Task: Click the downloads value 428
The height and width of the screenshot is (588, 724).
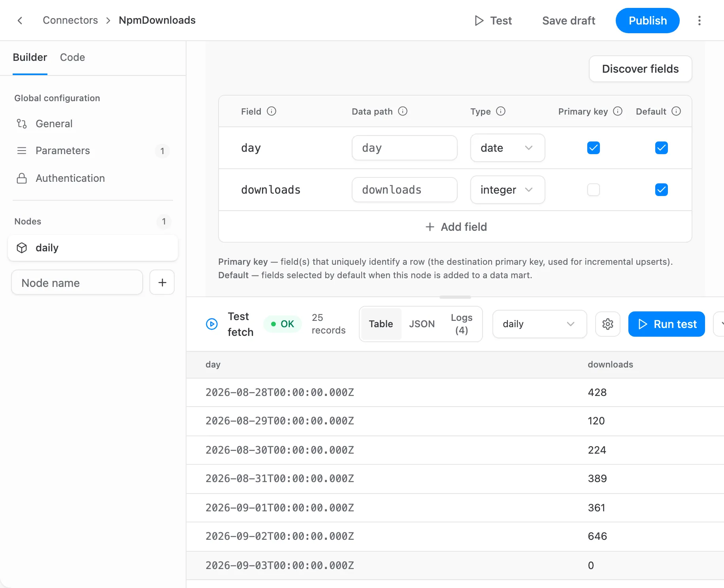Action: tap(597, 392)
